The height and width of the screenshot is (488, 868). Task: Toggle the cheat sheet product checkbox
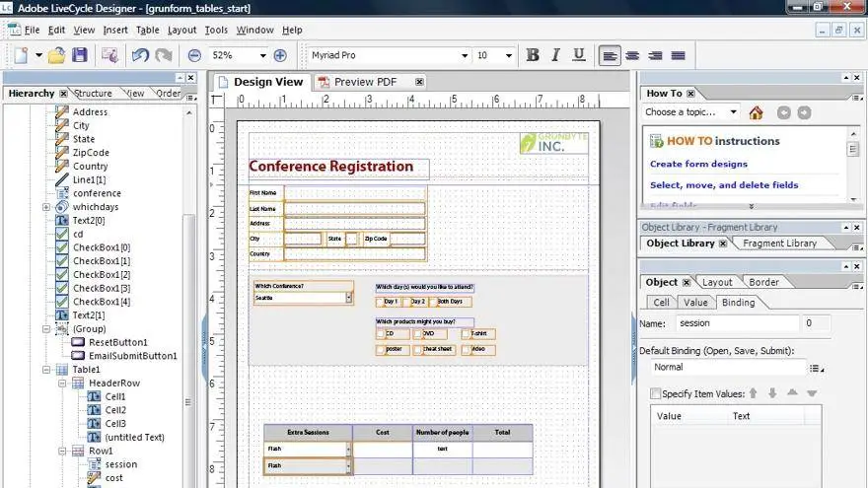click(x=417, y=350)
